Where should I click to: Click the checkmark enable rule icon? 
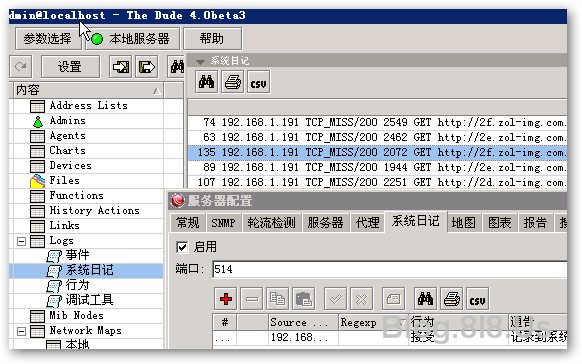click(x=336, y=299)
